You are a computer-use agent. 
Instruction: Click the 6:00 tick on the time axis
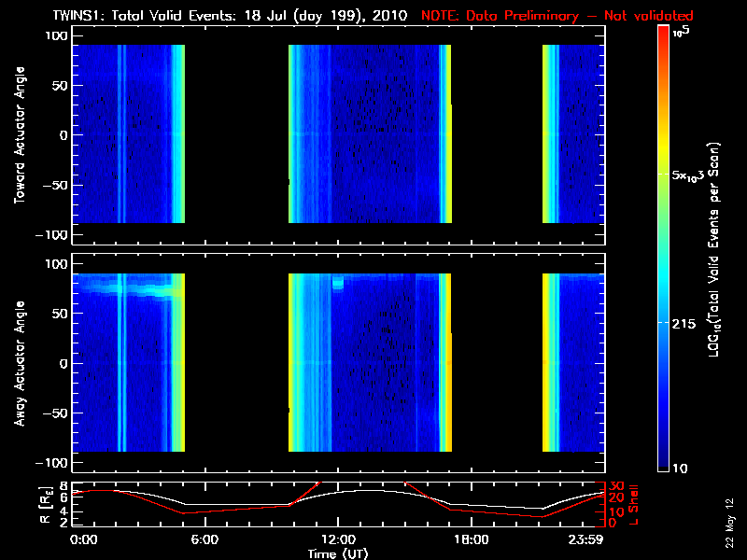tap(204, 539)
